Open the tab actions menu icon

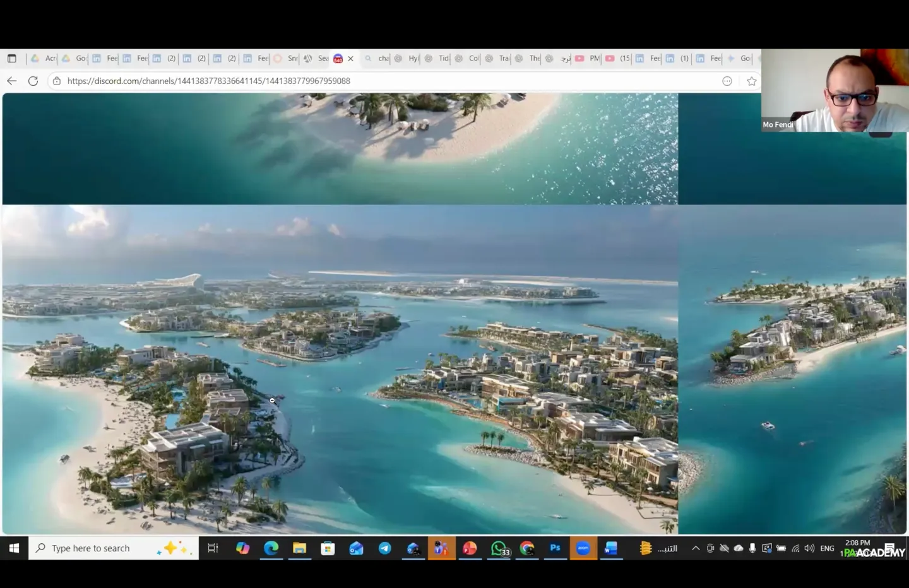(11, 59)
